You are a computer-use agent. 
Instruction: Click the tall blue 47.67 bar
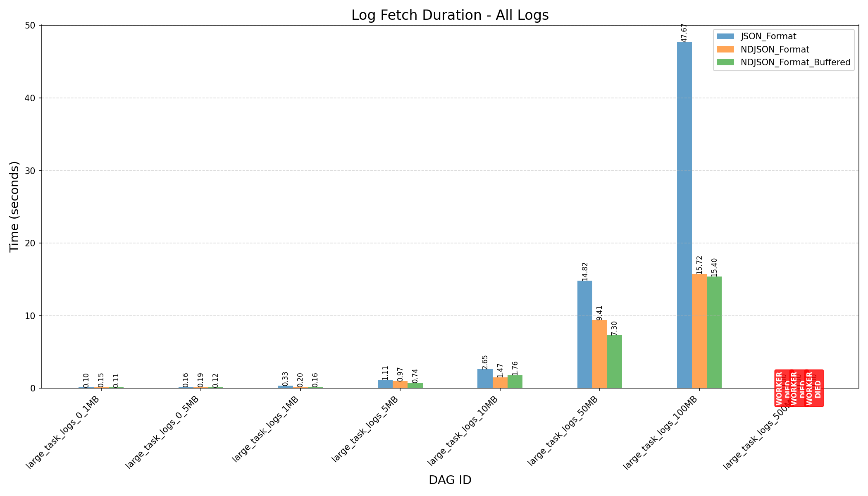point(684,215)
